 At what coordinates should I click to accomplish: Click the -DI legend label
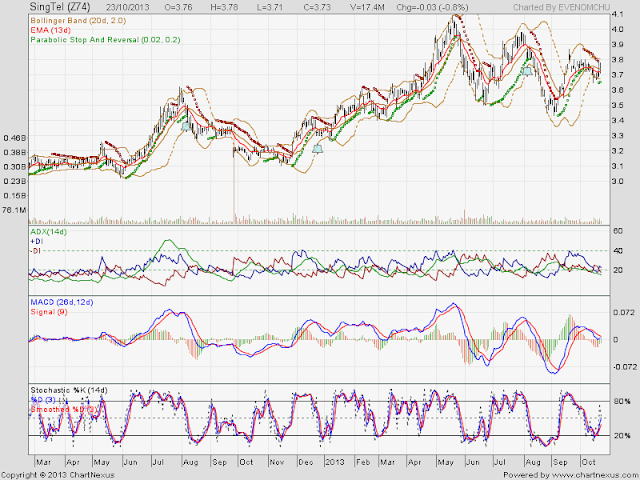point(36,251)
